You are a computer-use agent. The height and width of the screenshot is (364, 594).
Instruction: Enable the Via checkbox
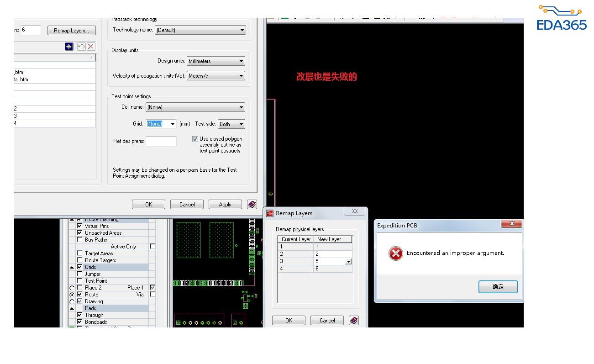click(x=152, y=295)
